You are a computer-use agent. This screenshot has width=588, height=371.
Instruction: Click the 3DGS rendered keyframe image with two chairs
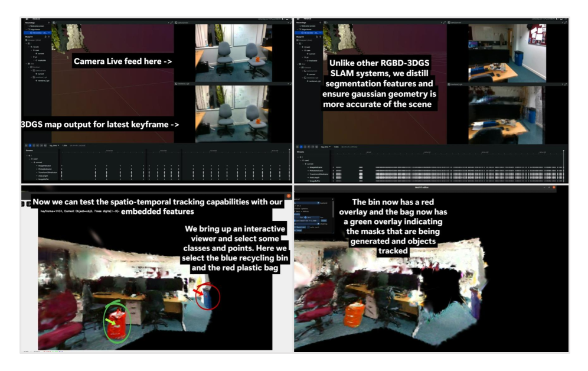(x=233, y=113)
